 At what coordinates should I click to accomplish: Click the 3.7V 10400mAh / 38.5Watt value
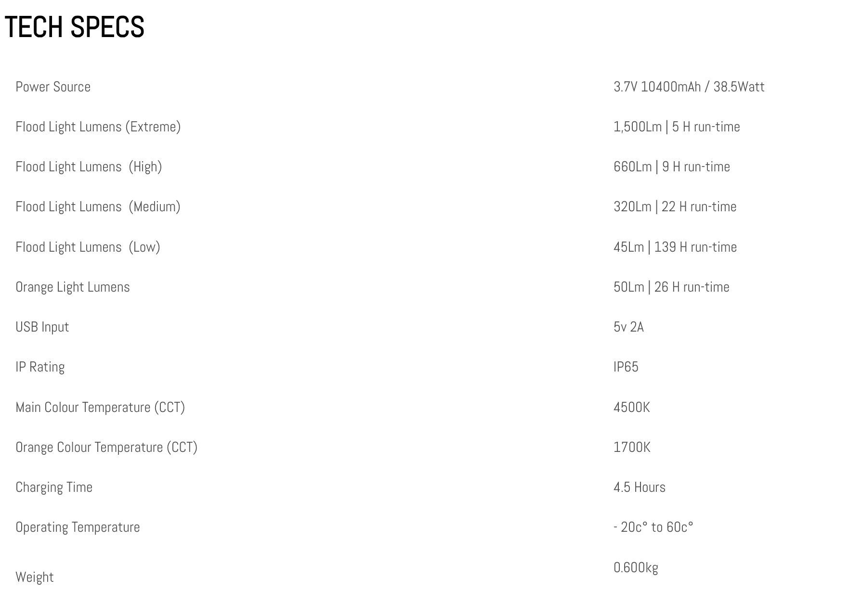689,87
